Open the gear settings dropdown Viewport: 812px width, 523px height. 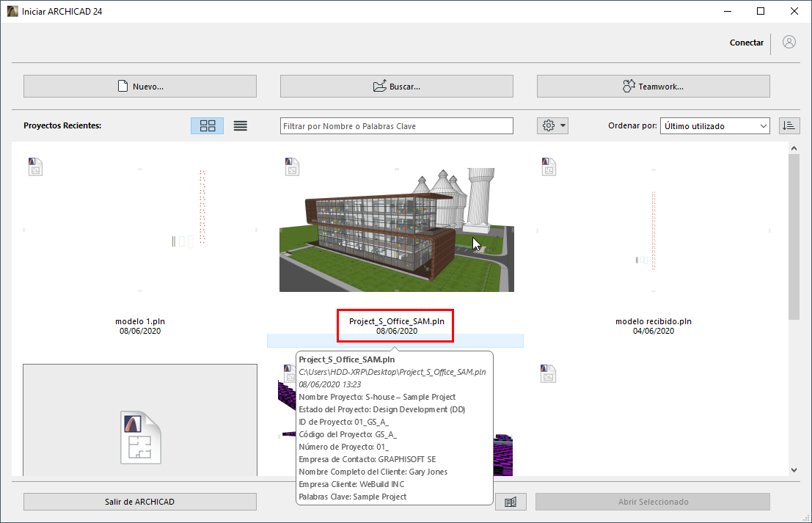553,126
